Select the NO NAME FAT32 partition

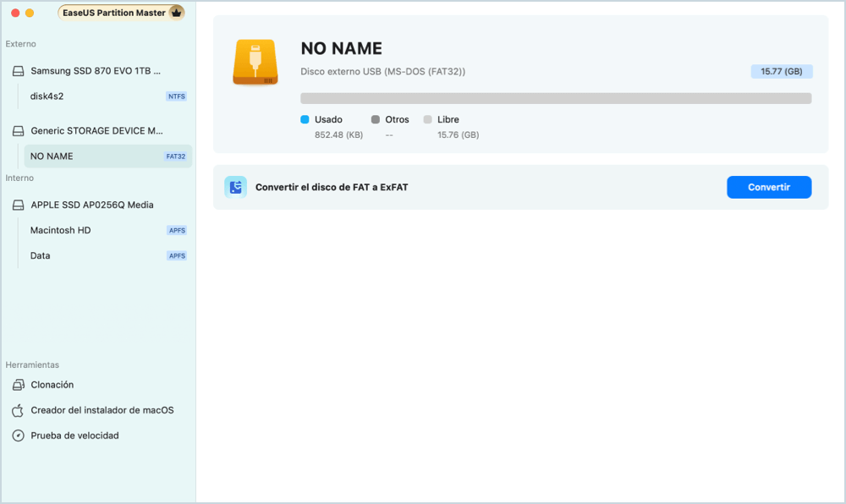[x=108, y=156]
